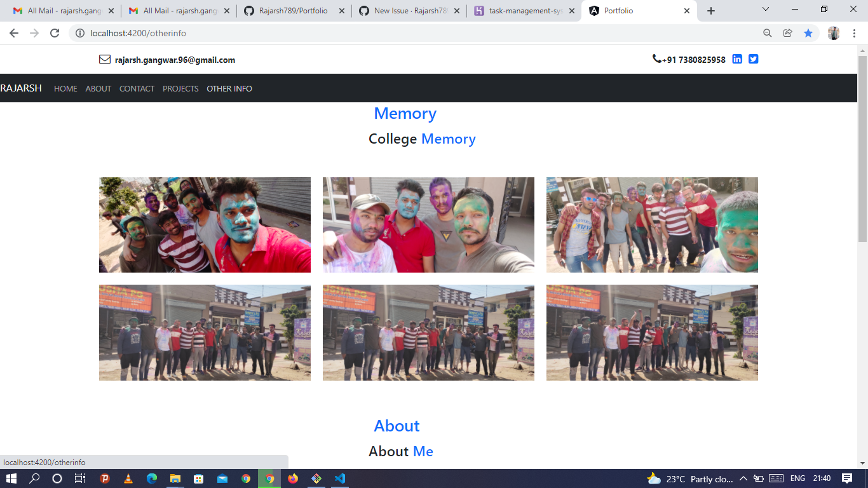Open the green-faced selfie group photo
Image resolution: width=868 pixels, height=488 pixels.
652,225
